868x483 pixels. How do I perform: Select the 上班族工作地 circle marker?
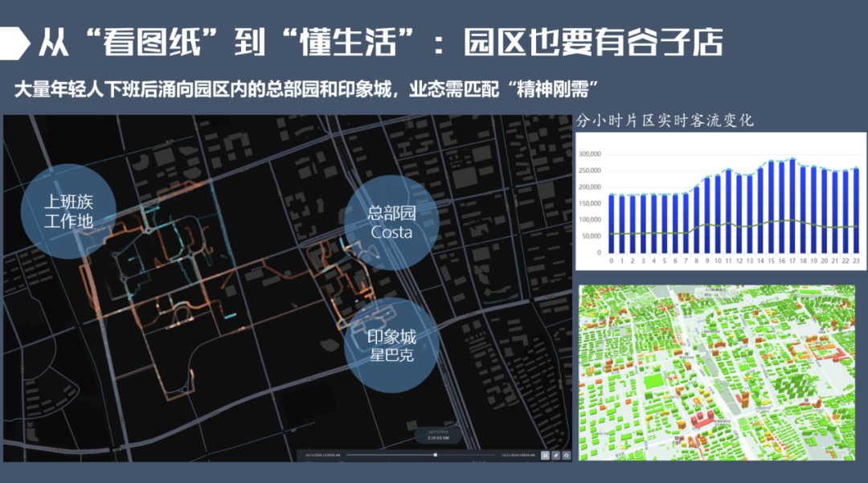tap(68, 211)
